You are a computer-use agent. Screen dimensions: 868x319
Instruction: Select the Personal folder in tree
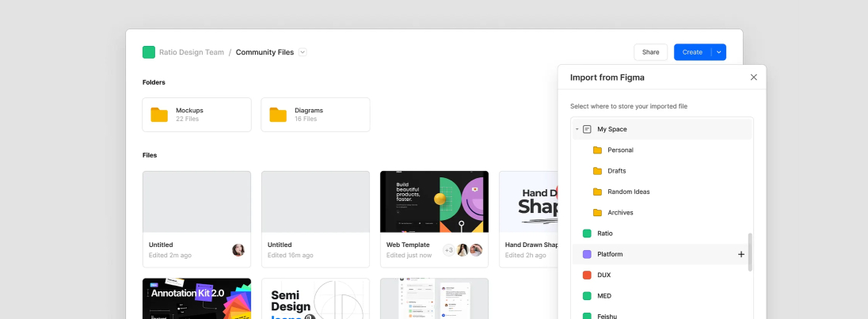tap(620, 150)
